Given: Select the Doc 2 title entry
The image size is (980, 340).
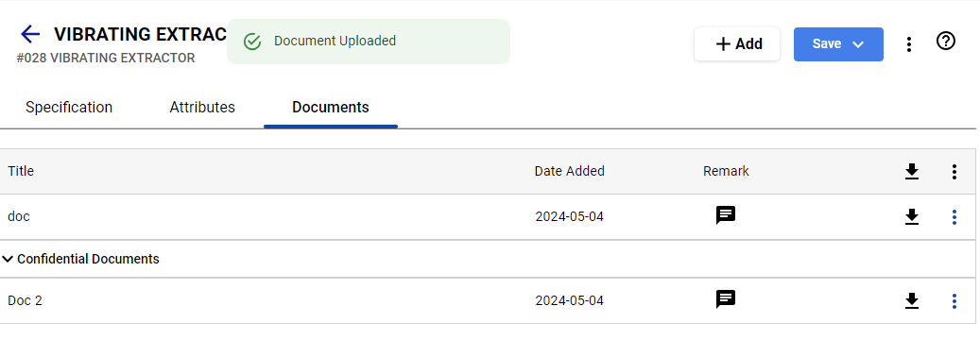Looking at the screenshot, I should click(25, 300).
